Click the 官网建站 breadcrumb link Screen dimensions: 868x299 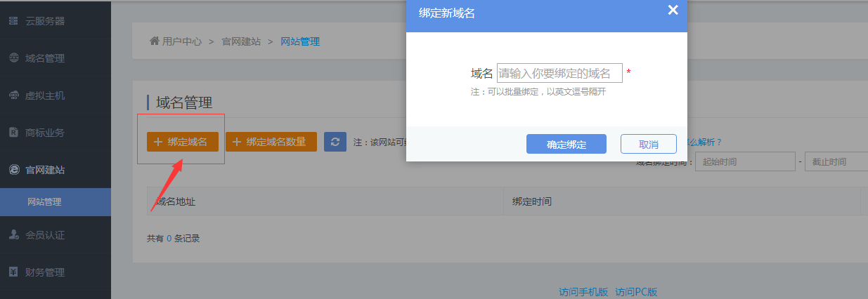(241, 41)
